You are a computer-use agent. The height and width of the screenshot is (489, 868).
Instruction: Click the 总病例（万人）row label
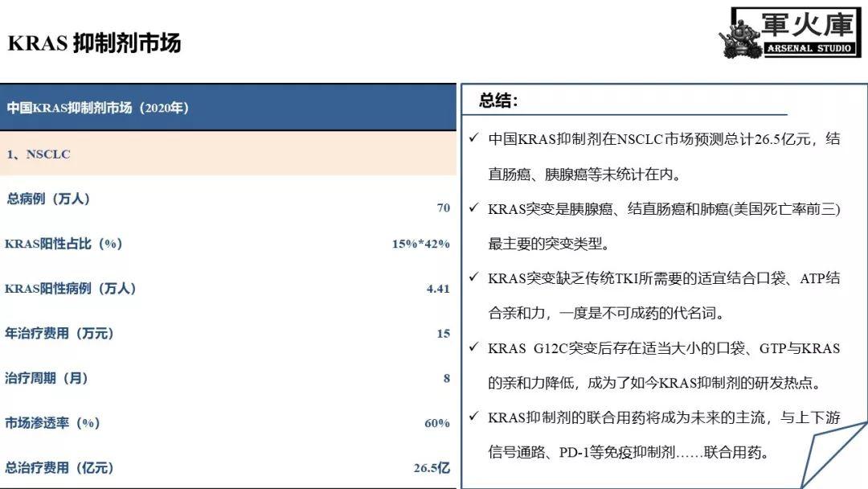(x=48, y=199)
